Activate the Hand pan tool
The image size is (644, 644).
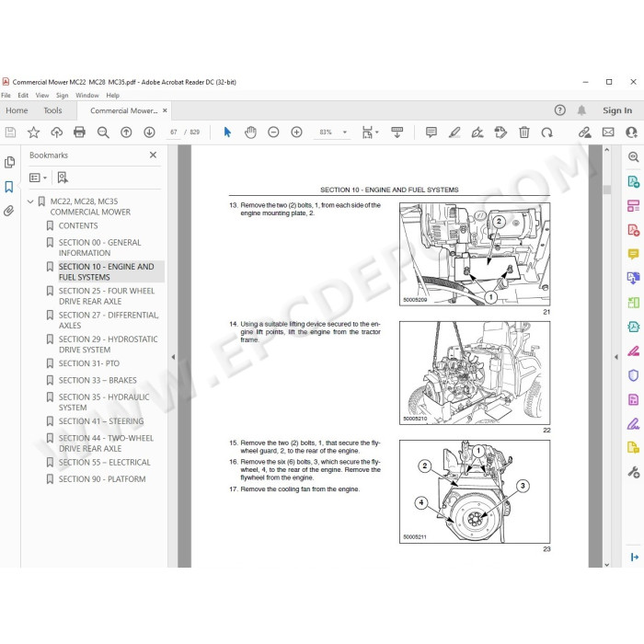pos(250,132)
